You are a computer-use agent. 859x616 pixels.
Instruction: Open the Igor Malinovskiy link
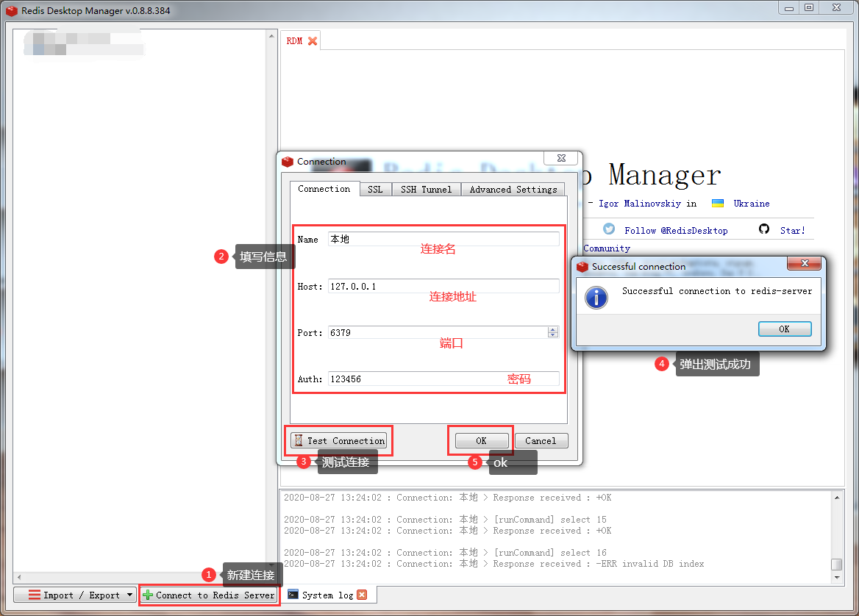[x=639, y=204]
